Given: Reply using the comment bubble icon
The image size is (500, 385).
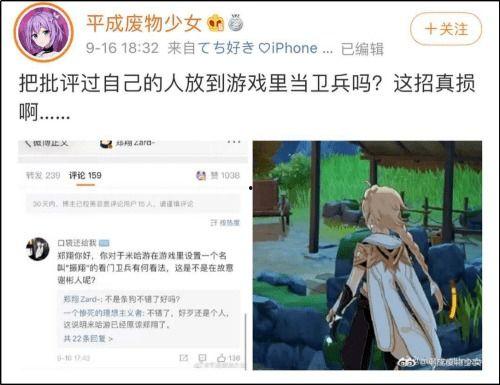Looking at the screenshot, I should [x=202, y=358].
